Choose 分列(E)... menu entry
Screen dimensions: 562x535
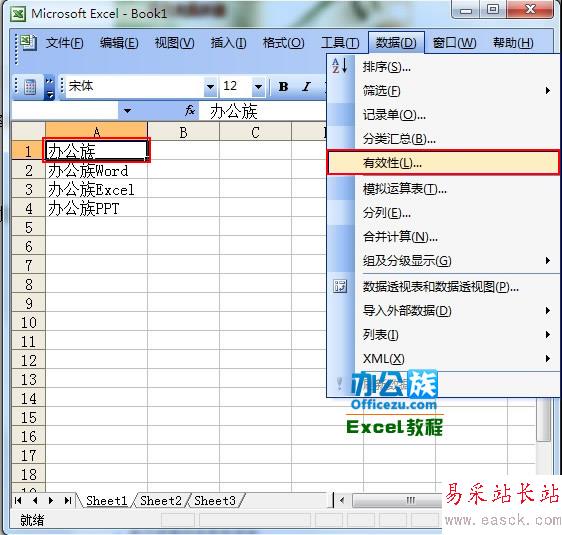pos(443,213)
